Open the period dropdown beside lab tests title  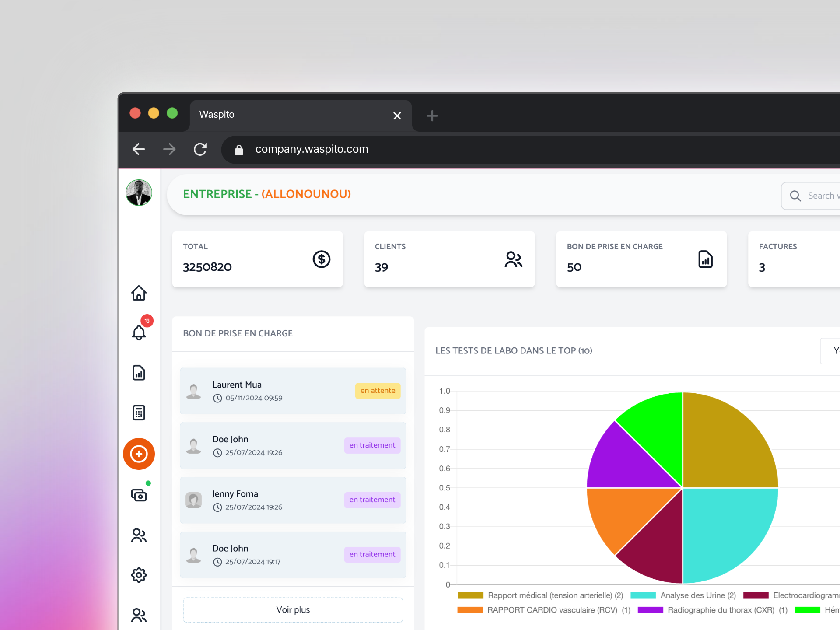830,350
